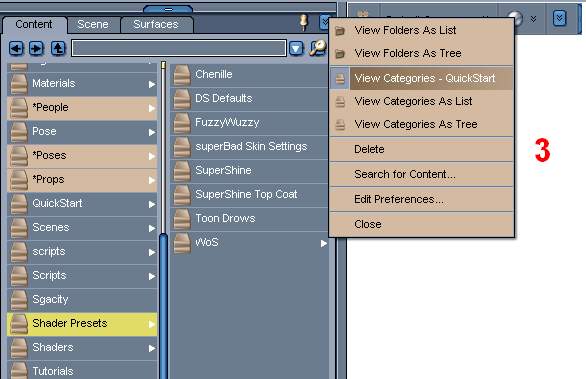Click the folder path input field
Viewport: 586px width, 379px height.
[x=179, y=48]
